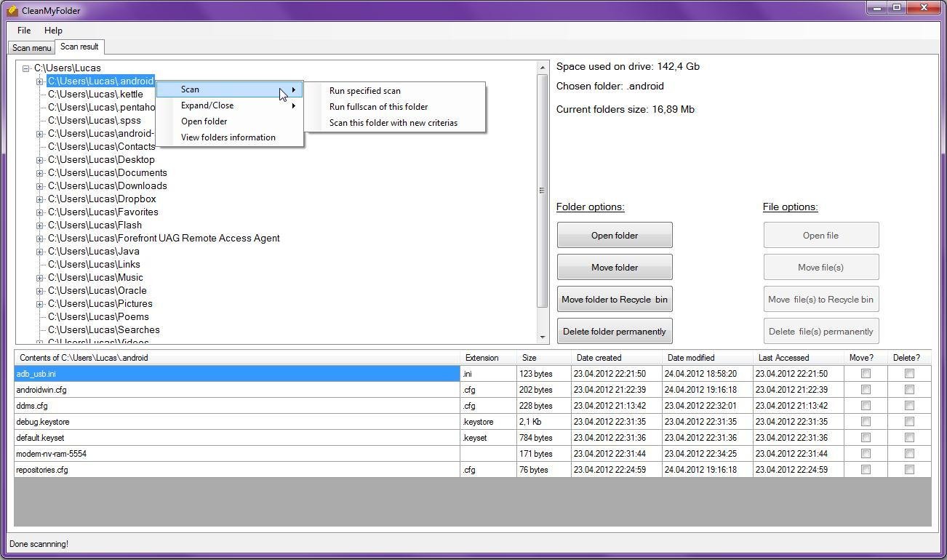Sort by the Size column header
947x560 pixels.
point(543,358)
